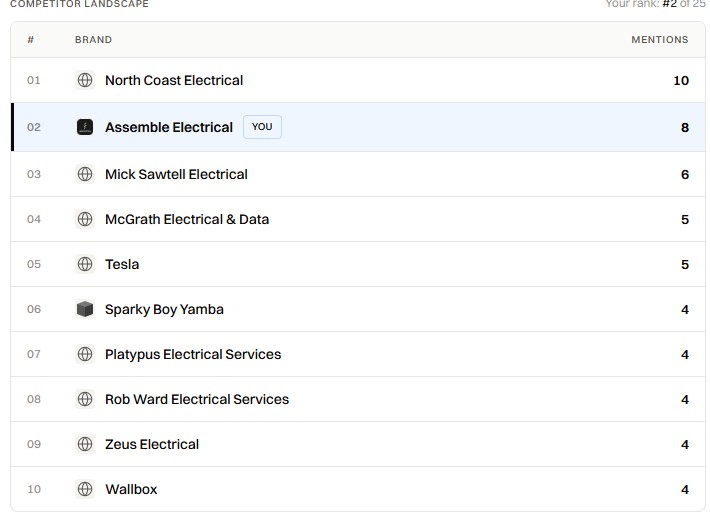
Task: Click rank number 10 in the Wallbox row
Action: 34,489
